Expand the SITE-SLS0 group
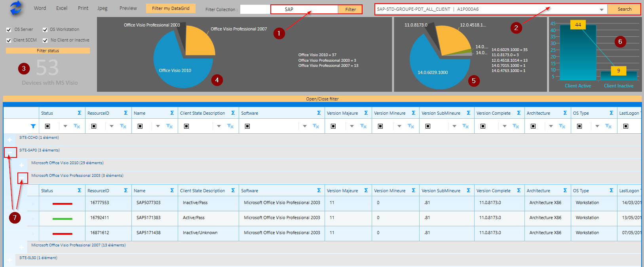This screenshot has height=267, width=644. click(x=10, y=260)
